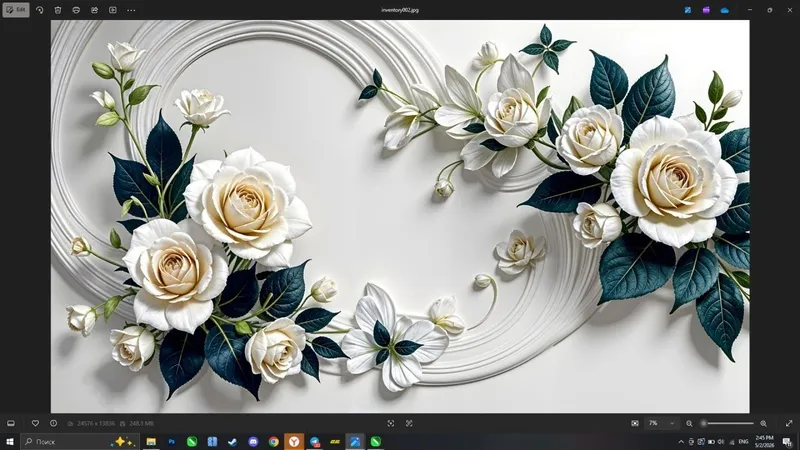This screenshot has width=800, height=450.
Task: Click the blue Designer icon in the title bar
Action: coord(688,10)
